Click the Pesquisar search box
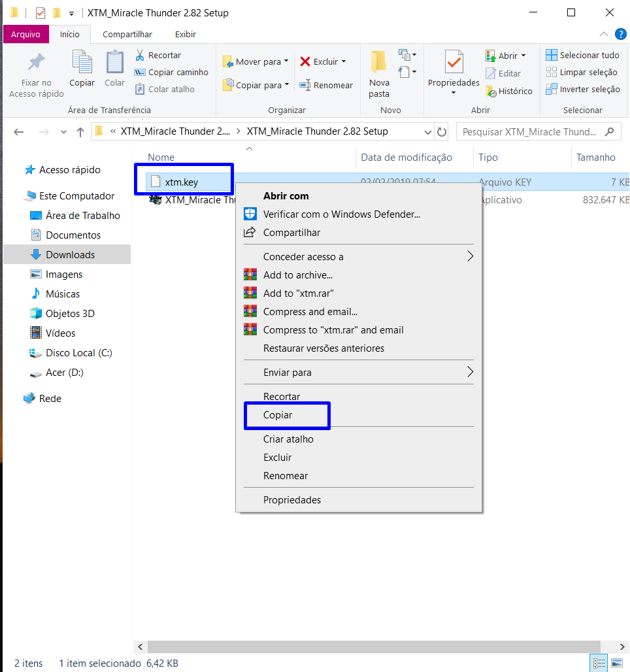 pos(529,131)
